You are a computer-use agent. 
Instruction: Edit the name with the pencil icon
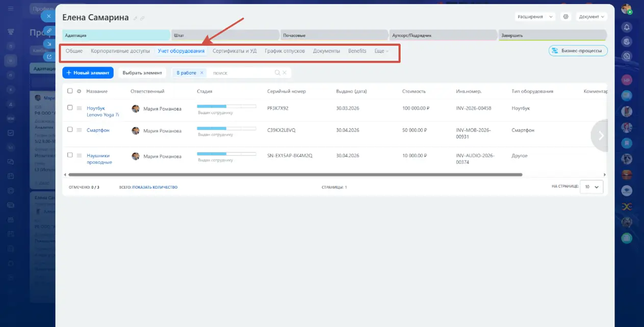click(x=136, y=18)
